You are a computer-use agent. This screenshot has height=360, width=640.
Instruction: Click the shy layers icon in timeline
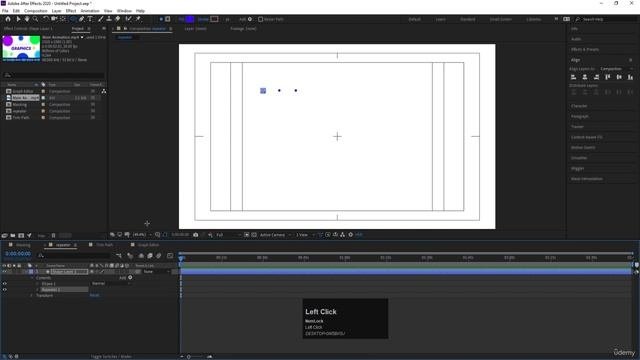tap(141, 256)
